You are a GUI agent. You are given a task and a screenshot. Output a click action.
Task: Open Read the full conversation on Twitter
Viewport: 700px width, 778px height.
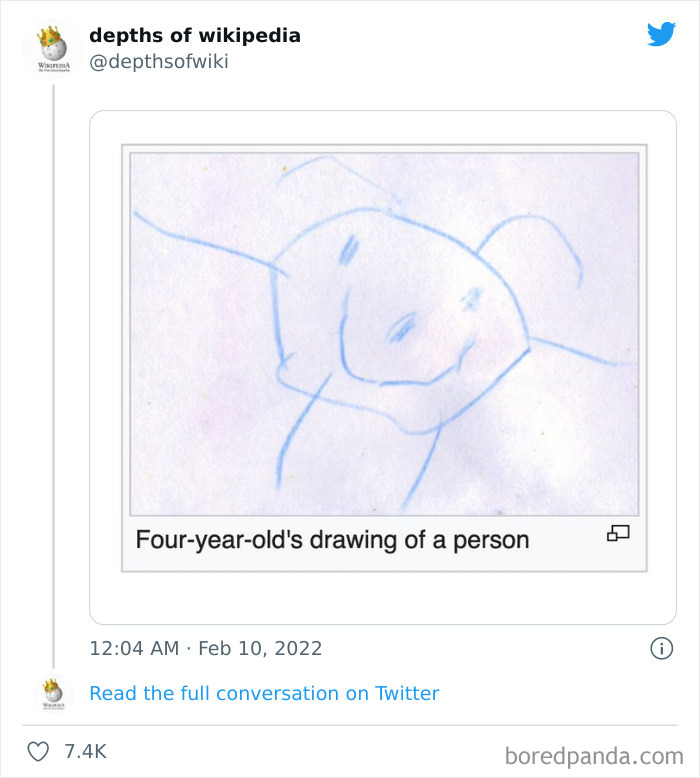click(264, 693)
